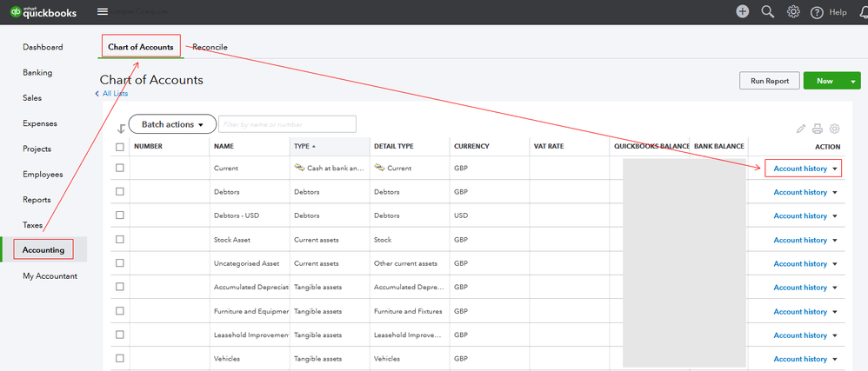
Task: Click the Help question mark icon
Action: 818,12
